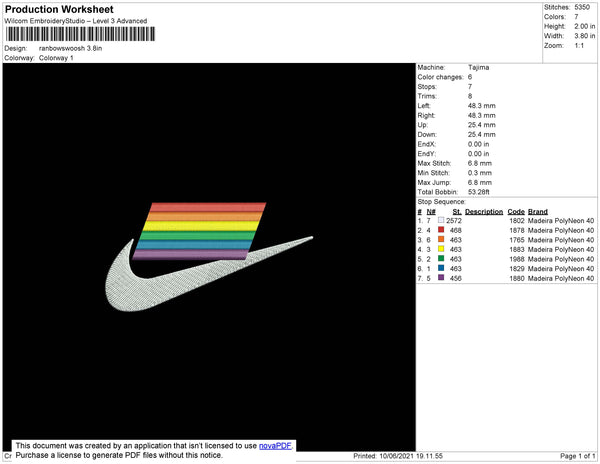Viewport: 600px width, 464px height.
Task: Select the Max Stitch value '6.8 mm'
Action: [479, 163]
